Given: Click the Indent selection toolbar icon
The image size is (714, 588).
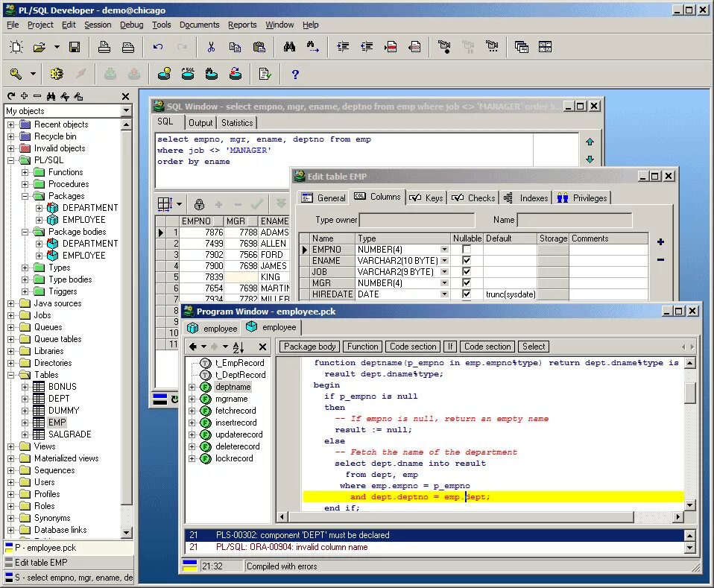Looking at the screenshot, I should click(x=343, y=46).
